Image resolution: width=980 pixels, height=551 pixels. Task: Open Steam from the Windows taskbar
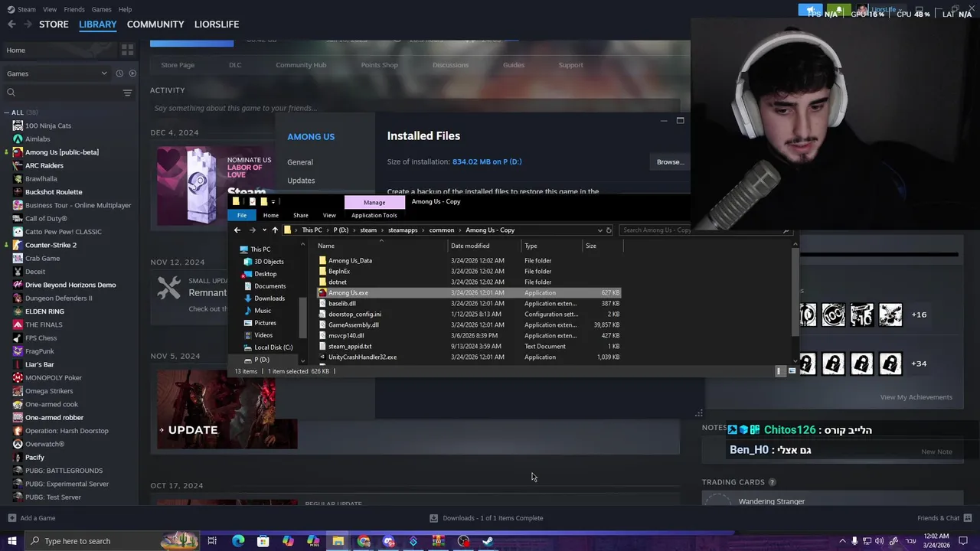(x=488, y=541)
